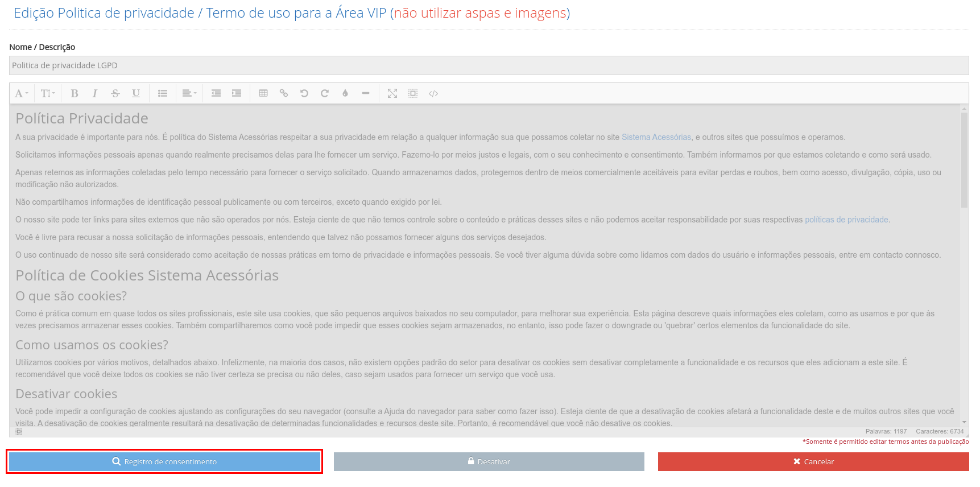The height and width of the screenshot is (487, 980).
Task: Open the font family dropdown
Action: click(x=21, y=93)
